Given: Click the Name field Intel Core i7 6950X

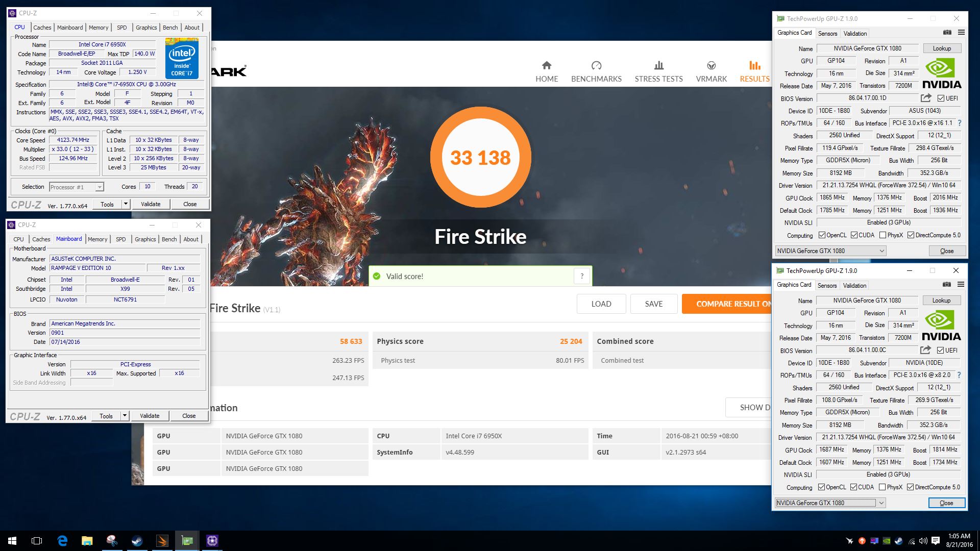Looking at the screenshot, I should (102, 44).
